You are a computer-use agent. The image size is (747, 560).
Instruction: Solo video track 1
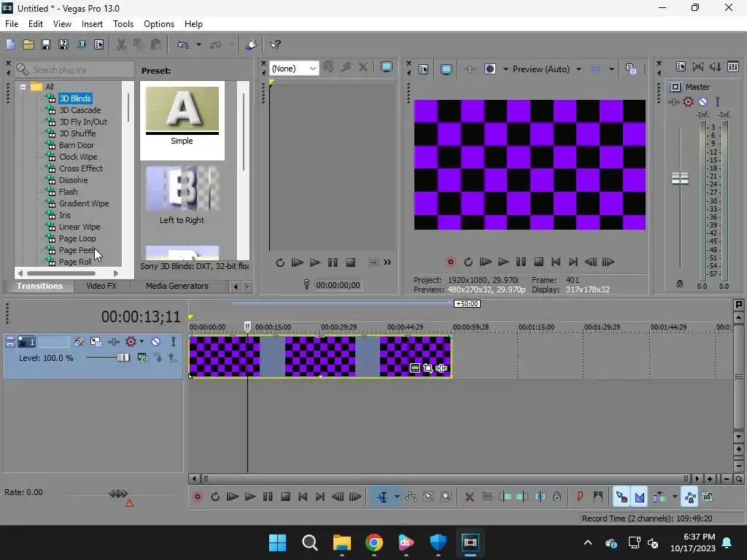[174, 341]
